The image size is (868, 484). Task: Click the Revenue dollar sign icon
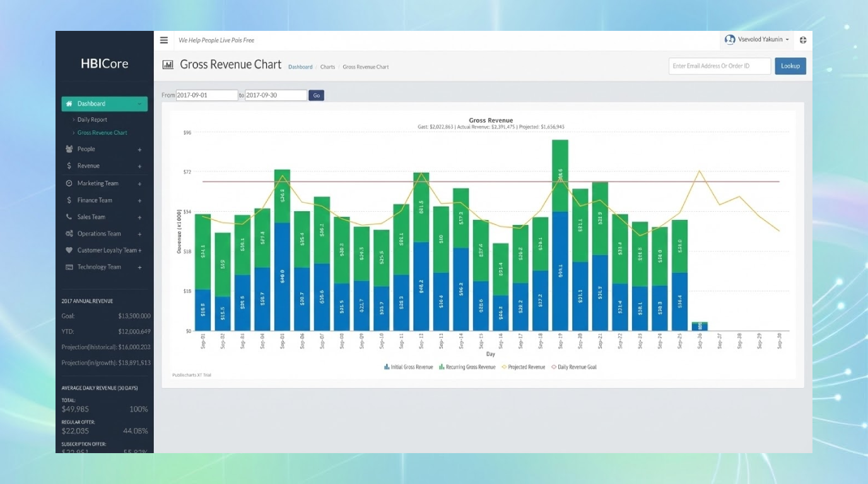pyautogui.click(x=69, y=166)
